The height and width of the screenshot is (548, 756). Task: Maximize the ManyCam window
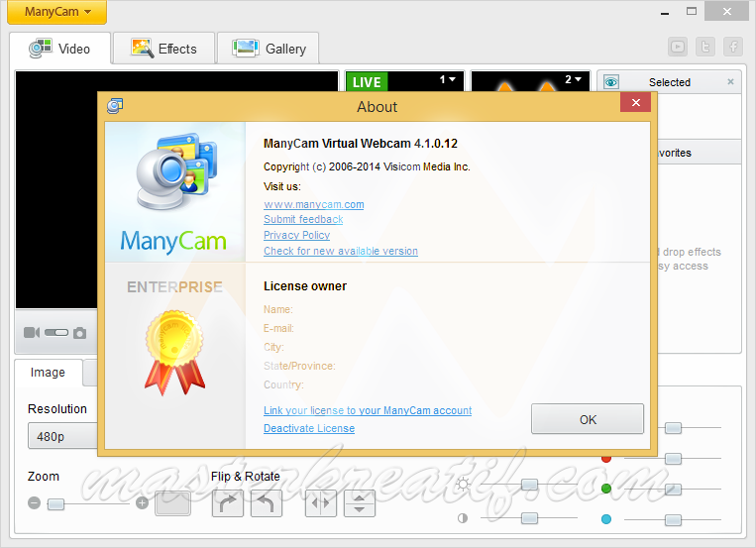[x=692, y=12]
